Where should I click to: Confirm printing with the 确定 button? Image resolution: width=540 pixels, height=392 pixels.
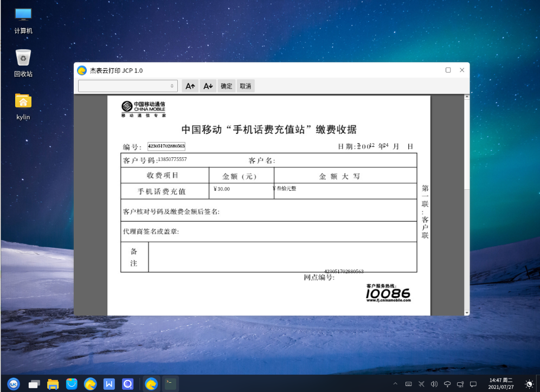click(x=226, y=86)
